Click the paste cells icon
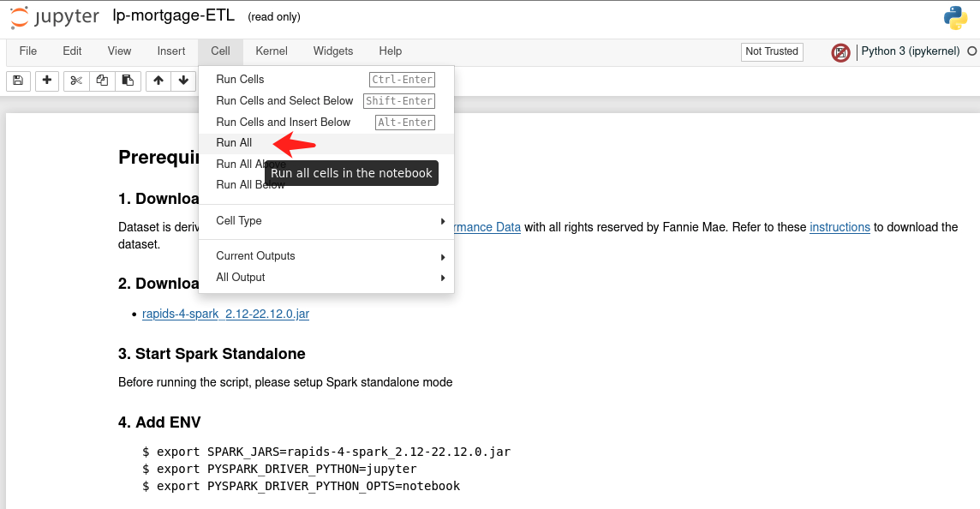This screenshot has width=980, height=509. 128,81
